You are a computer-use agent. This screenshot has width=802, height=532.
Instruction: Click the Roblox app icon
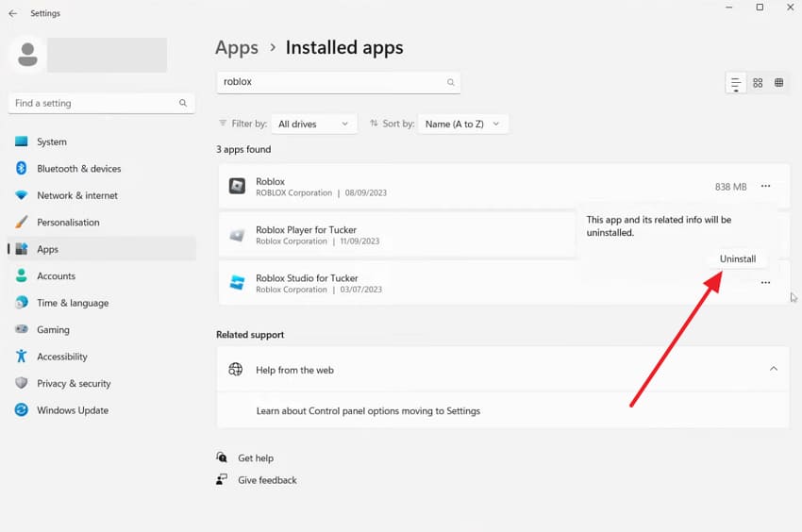tap(237, 186)
